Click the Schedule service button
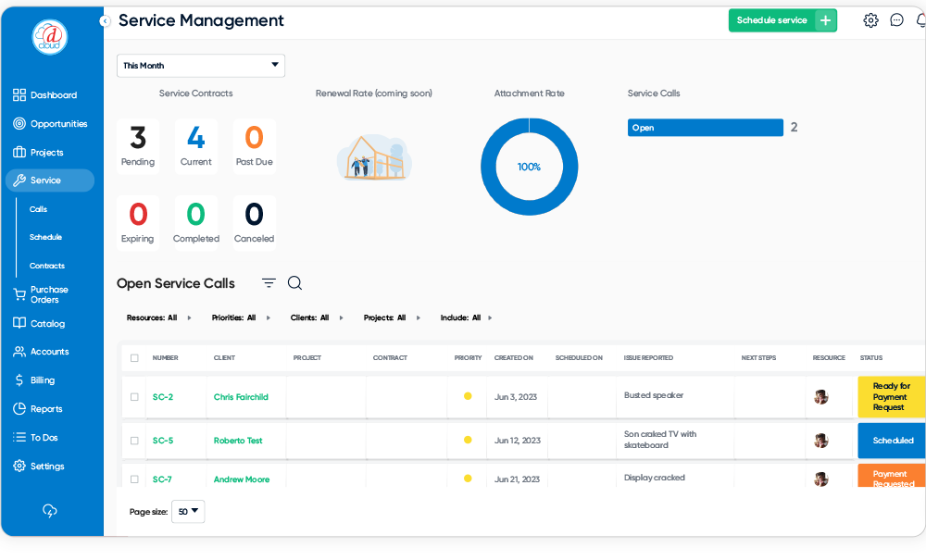Viewport: 926px width, 560px height. point(782,20)
